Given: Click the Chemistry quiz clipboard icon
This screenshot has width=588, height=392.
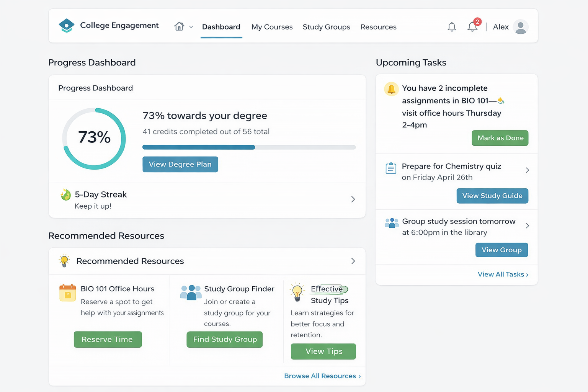Looking at the screenshot, I should (390, 168).
